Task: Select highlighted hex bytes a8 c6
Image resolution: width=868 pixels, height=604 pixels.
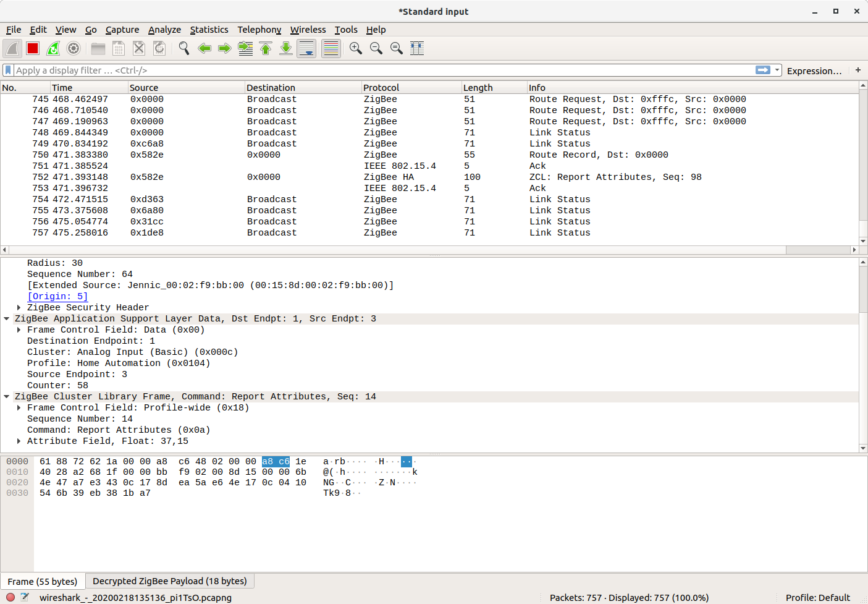Action: pos(276,461)
